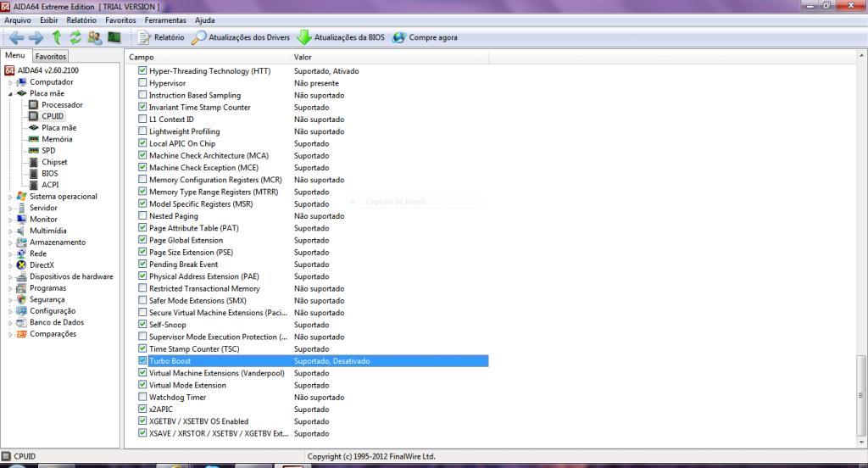The width and height of the screenshot is (868, 468).
Task: Open the Relatório menu
Action: pos(81,20)
